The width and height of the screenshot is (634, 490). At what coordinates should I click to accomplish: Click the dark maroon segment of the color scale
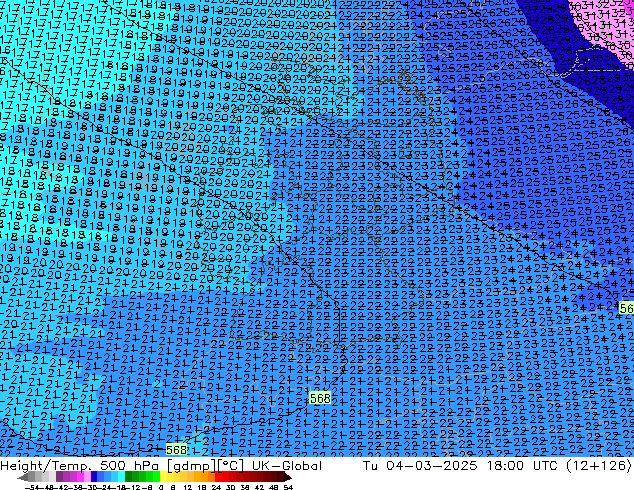coord(280,477)
